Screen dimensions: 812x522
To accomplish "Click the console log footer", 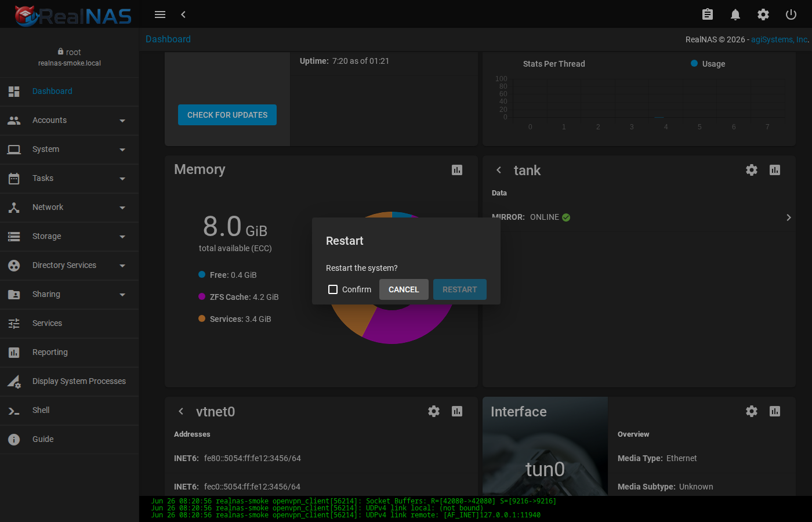I will pyautogui.click(x=476, y=509).
